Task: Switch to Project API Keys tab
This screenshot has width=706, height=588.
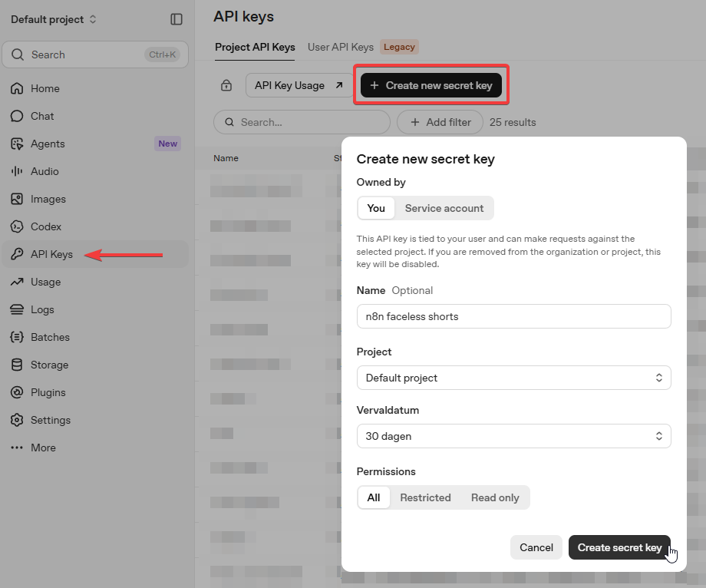Action: tap(255, 47)
